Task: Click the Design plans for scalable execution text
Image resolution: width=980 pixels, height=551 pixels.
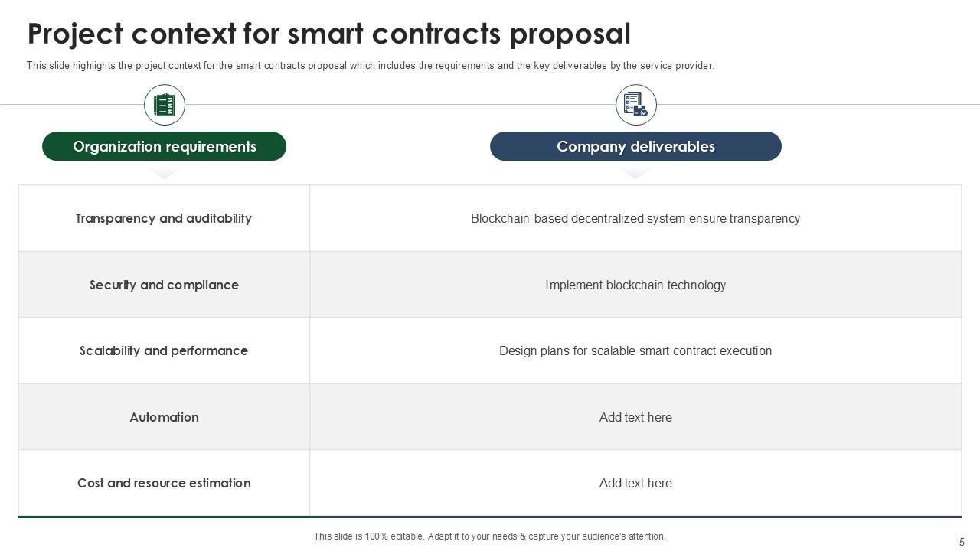Action: click(635, 350)
